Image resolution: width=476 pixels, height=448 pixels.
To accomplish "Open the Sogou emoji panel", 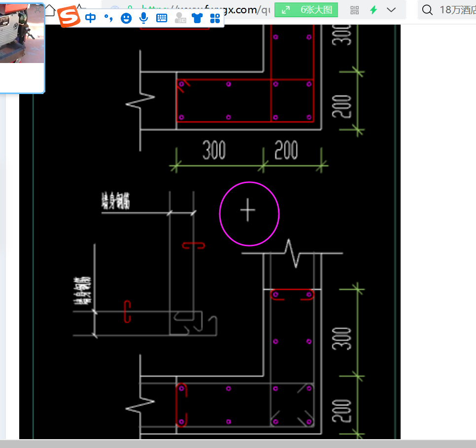I will pos(126,19).
